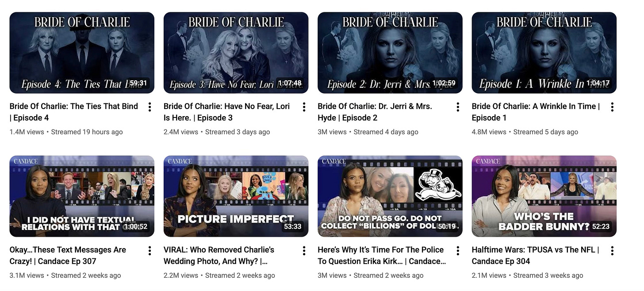This screenshot has width=644, height=291.
Task: Open options menu for Candace Ep 307 video
Action: [x=150, y=251]
